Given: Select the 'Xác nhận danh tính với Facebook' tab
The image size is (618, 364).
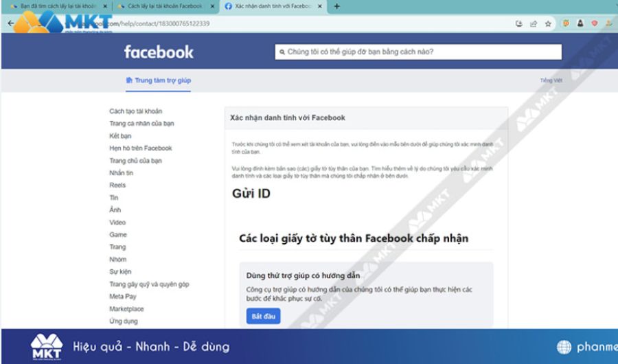Looking at the screenshot, I should tap(273, 6).
